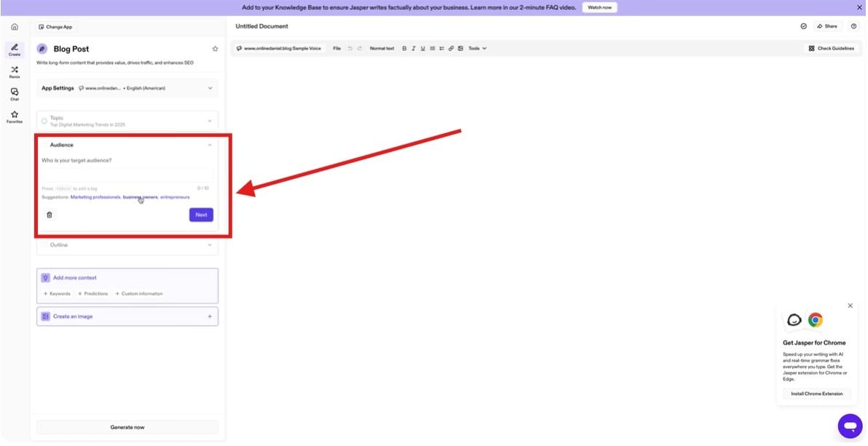Image resolution: width=868 pixels, height=446 pixels.
Task: Insert an image from toolbar
Action: [x=460, y=48]
